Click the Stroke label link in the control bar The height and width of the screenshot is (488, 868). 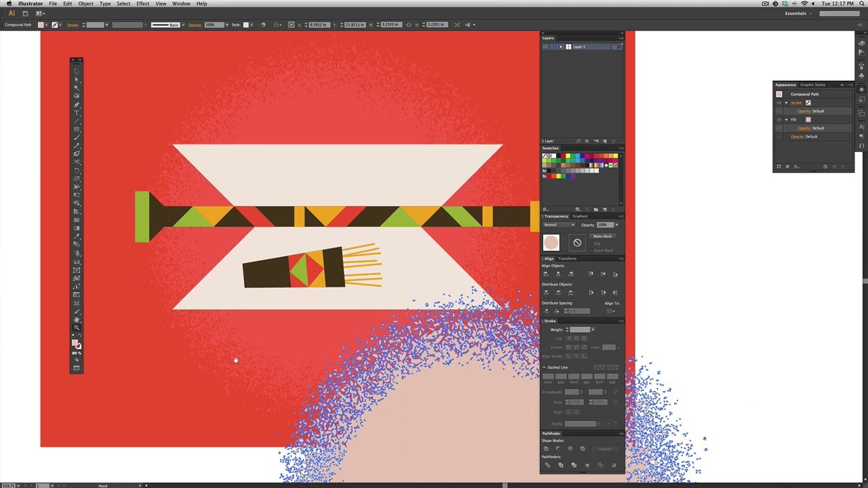[x=73, y=25]
